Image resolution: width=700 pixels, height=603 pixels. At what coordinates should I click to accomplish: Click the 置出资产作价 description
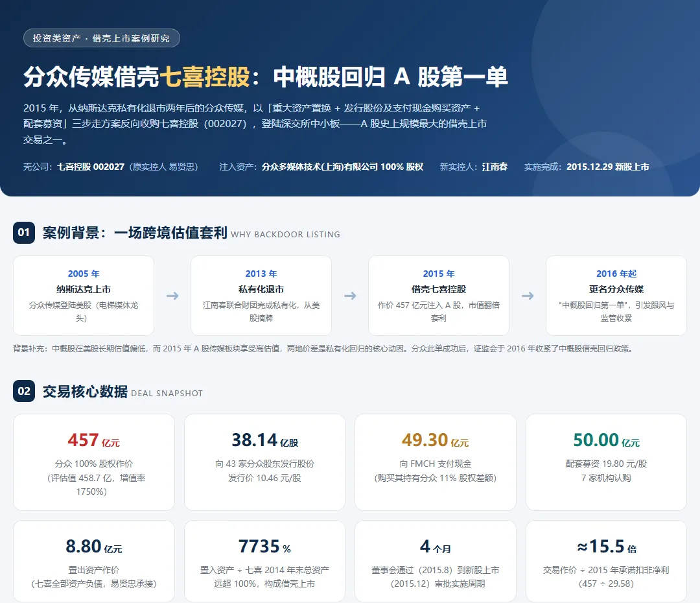tap(94, 577)
